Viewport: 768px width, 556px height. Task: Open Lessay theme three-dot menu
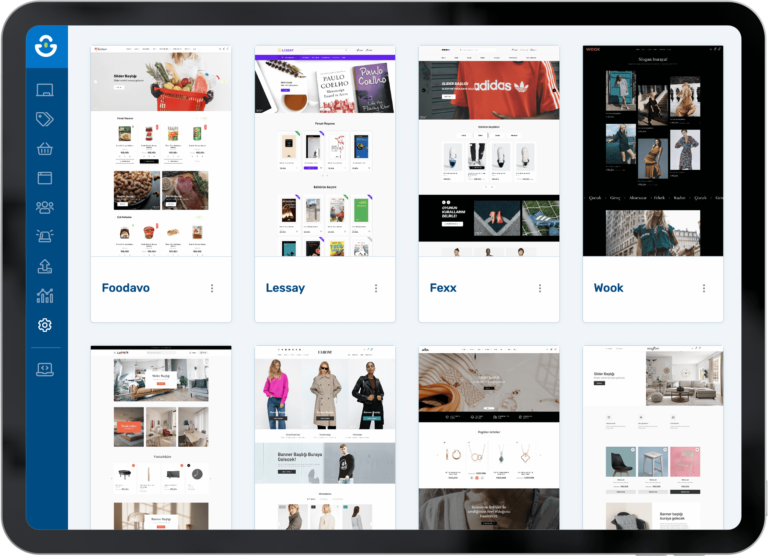click(376, 288)
